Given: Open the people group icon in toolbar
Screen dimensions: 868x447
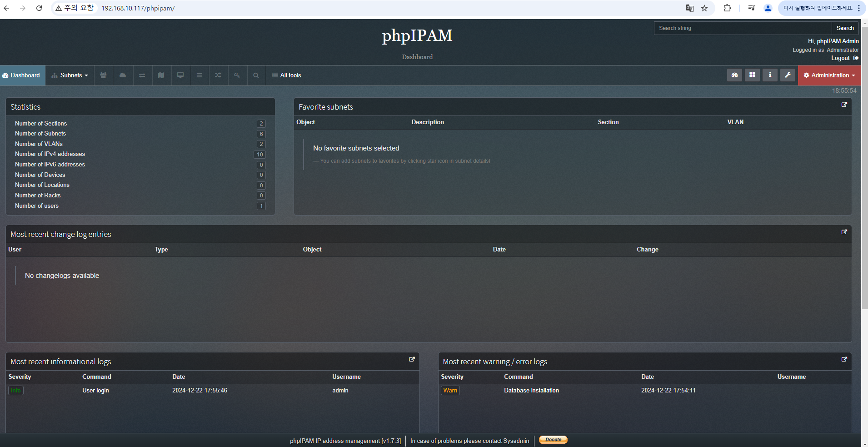Looking at the screenshot, I should point(104,75).
